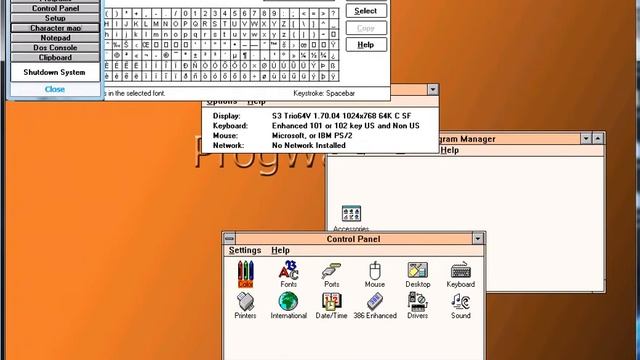This screenshot has width=640, height=360.
Task: Click the Mouse value Microsoft, or IBM PS/2
Action: 312,136
